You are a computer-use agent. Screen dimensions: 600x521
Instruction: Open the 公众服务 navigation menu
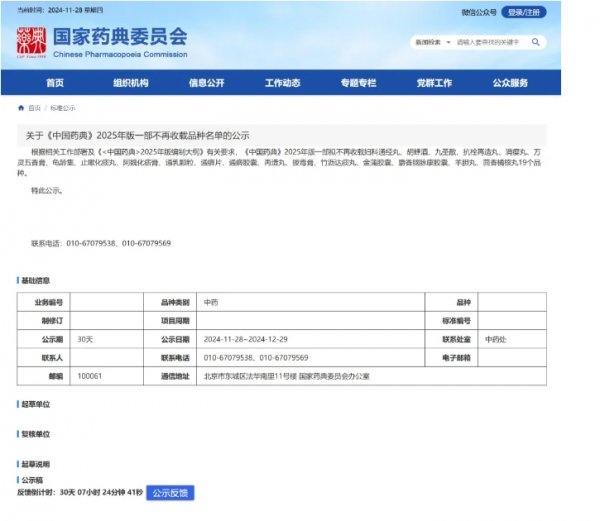[510, 83]
